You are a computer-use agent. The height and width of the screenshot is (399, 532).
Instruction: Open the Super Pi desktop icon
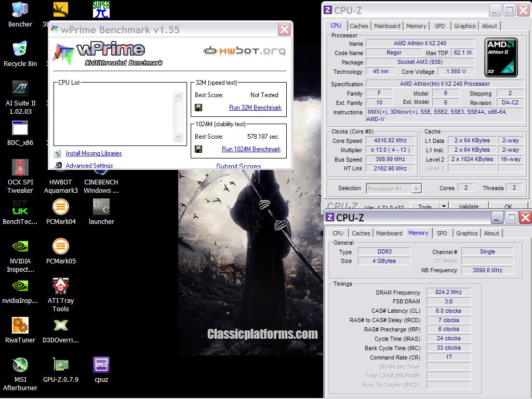101,9
